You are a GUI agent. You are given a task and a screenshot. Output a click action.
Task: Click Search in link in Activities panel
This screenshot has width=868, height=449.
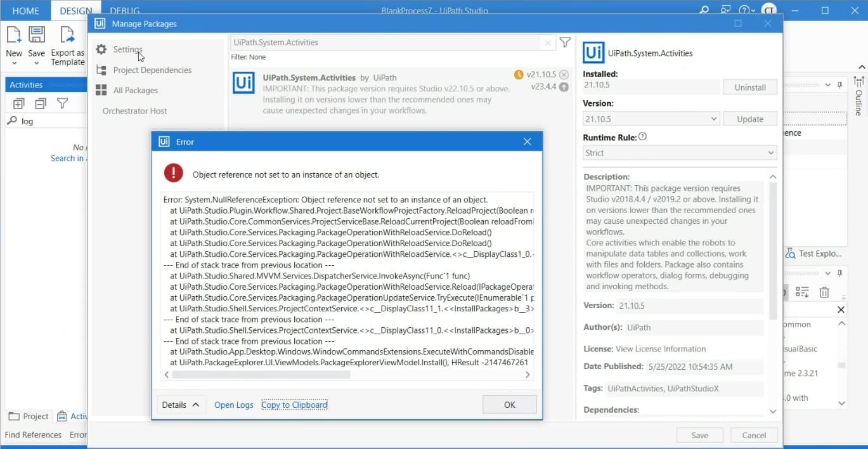67,158
